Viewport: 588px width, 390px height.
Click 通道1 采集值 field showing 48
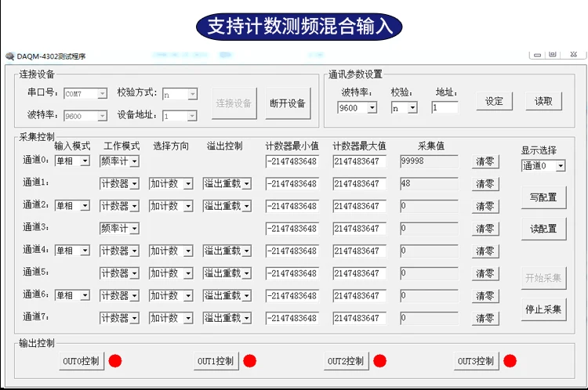tap(429, 184)
